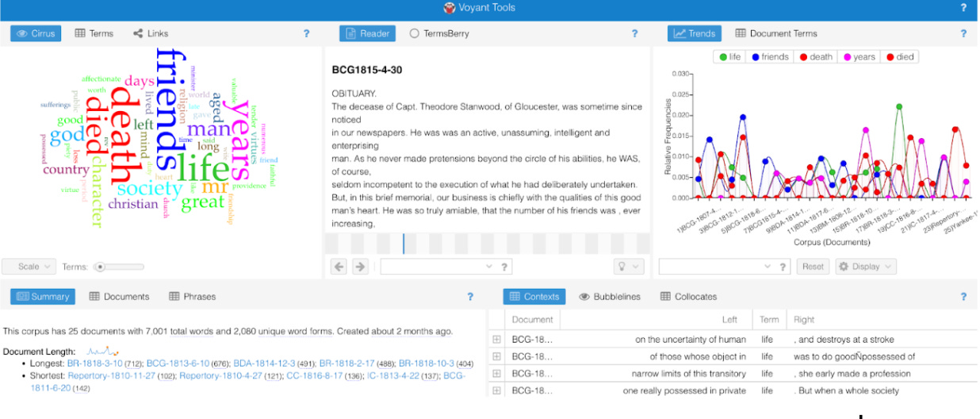Open help for the Cirrus panel
Image resolution: width=980 pixels, height=419 pixels.
307,33
